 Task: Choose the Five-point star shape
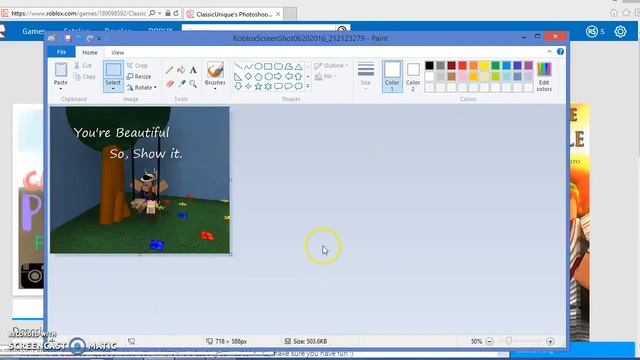[x=258, y=86]
